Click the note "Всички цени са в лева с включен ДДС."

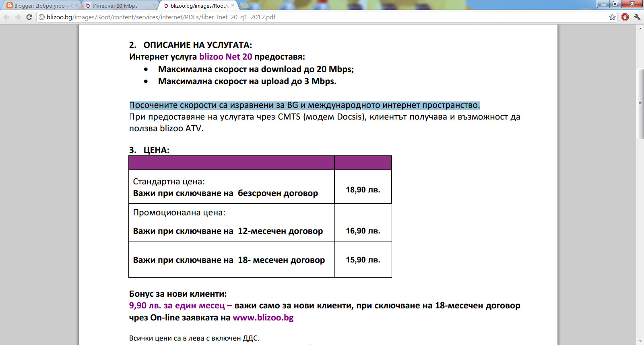[x=194, y=338]
